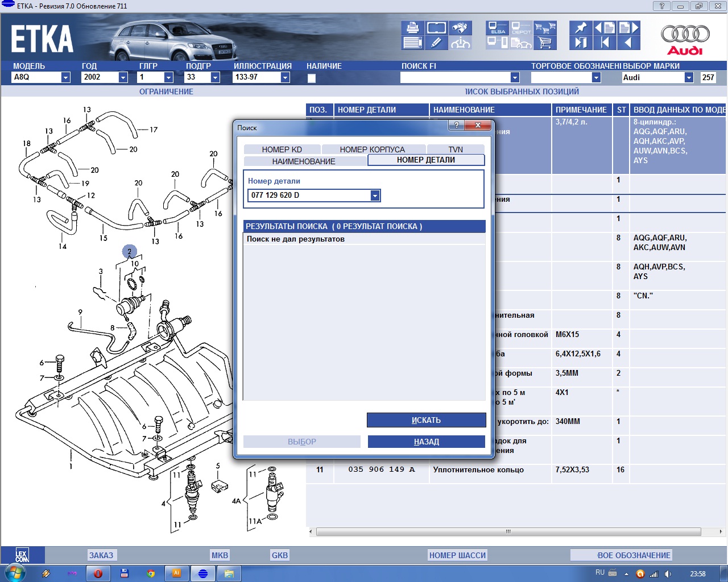Image resolution: width=728 pixels, height=582 pixels.
Task: Click the RU language indicator
Action: (600, 572)
